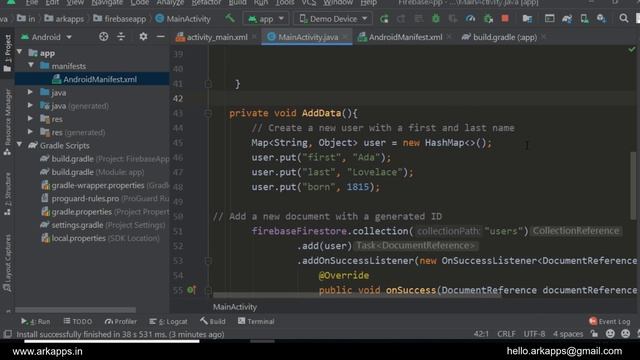Image resolution: width=640 pixels, height=360 pixels.
Task: Toggle the Project side panel tab
Action: pos(7,53)
